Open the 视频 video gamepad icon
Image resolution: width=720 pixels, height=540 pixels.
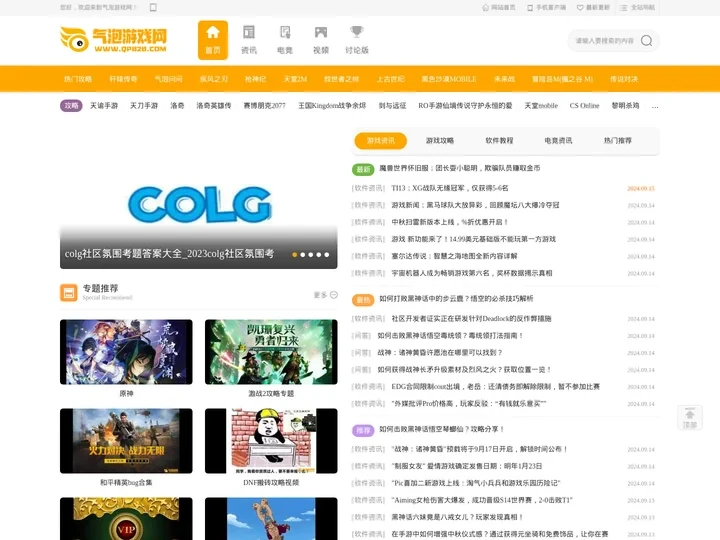321,40
